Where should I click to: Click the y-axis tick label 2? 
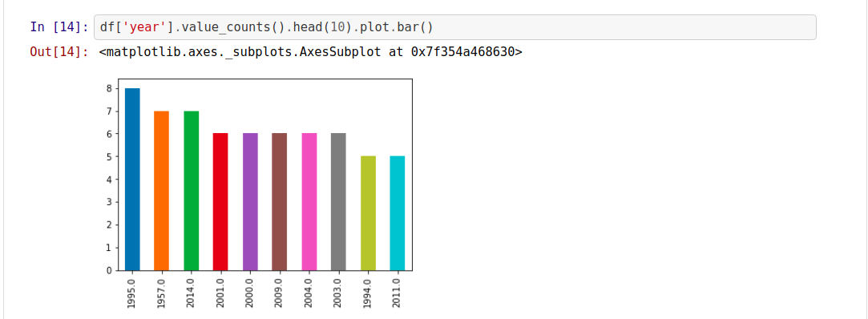(x=109, y=225)
